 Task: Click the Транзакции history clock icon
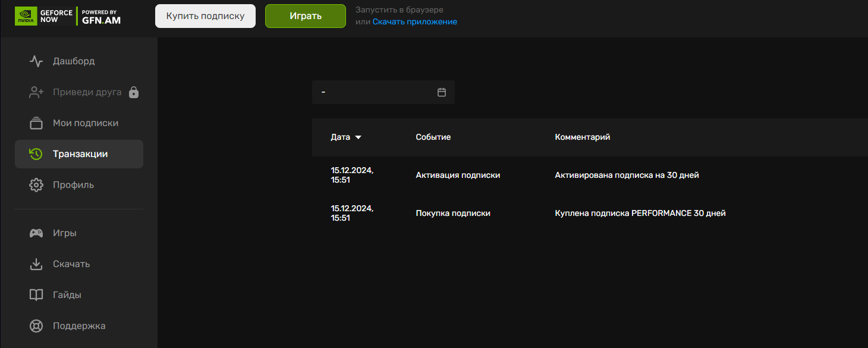(36, 154)
